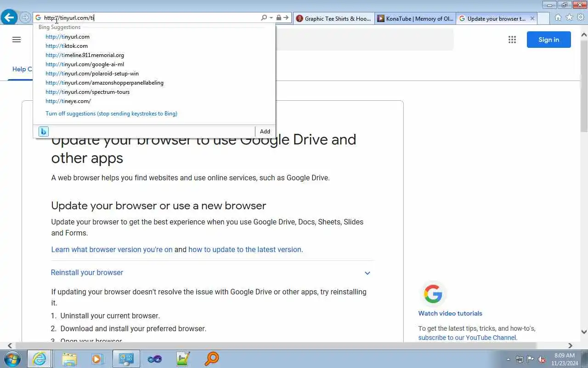
Task: Click the network tray icon
Action: point(520,359)
